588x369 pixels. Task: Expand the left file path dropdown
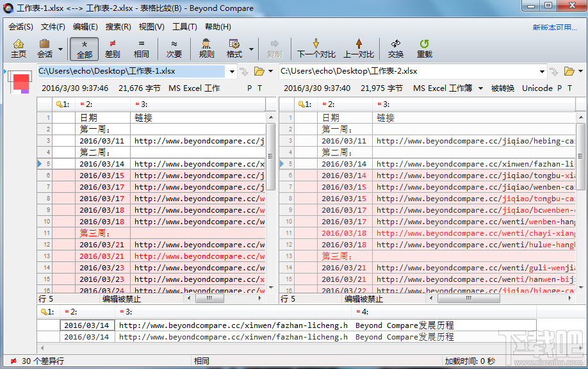[233, 72]
